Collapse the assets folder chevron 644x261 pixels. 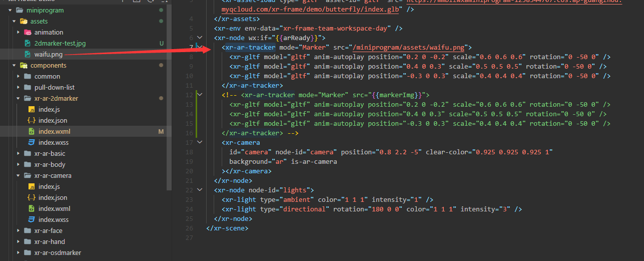(14, 21)
